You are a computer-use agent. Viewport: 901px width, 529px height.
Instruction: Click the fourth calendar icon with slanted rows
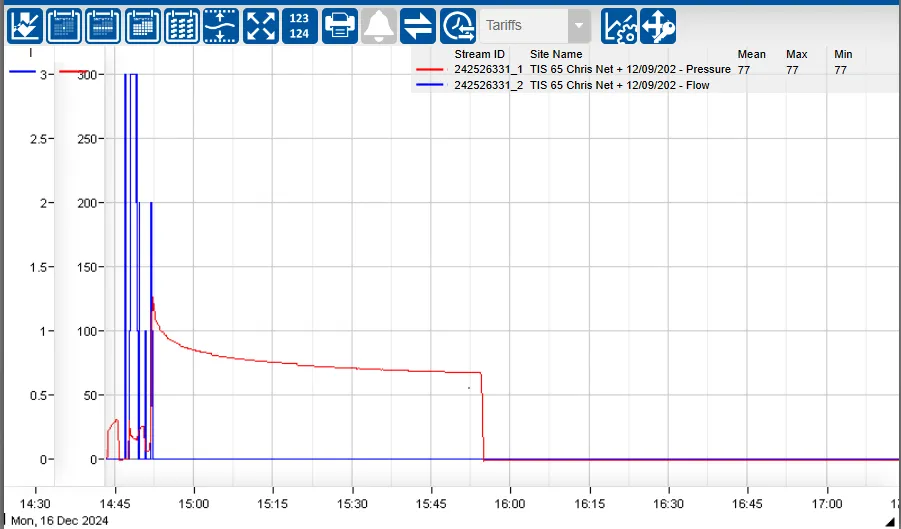182,26
